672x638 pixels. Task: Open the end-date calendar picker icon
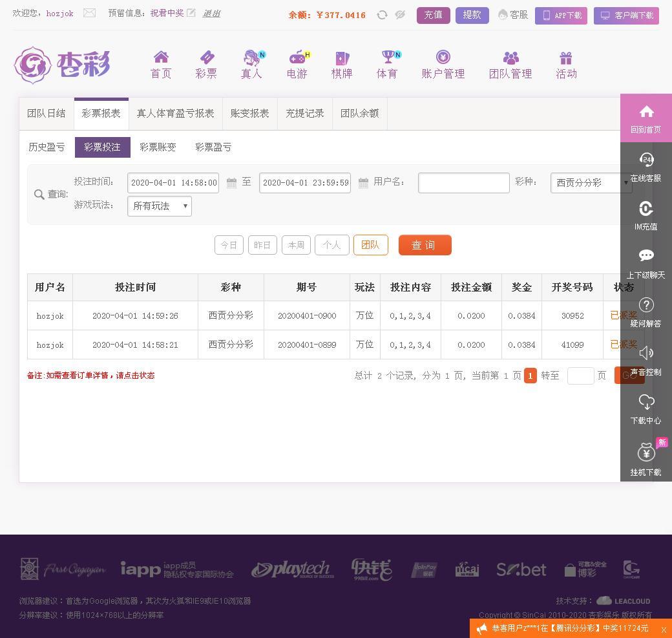pyautogui.click(x=363, y=183)
